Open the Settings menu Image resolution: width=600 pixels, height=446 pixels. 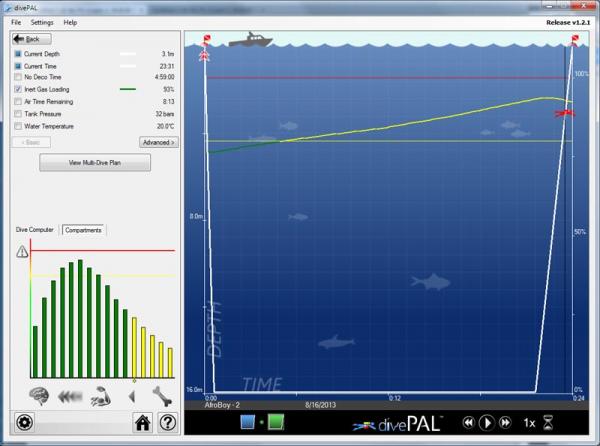[42, 22]
